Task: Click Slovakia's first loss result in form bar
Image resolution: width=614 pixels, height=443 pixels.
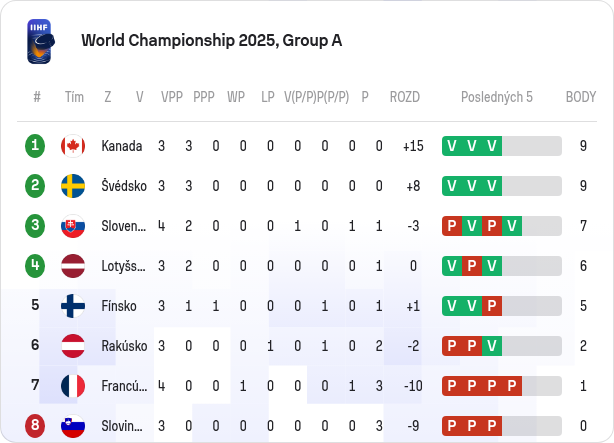Action: pyautogui.click(x=452, y=226)
